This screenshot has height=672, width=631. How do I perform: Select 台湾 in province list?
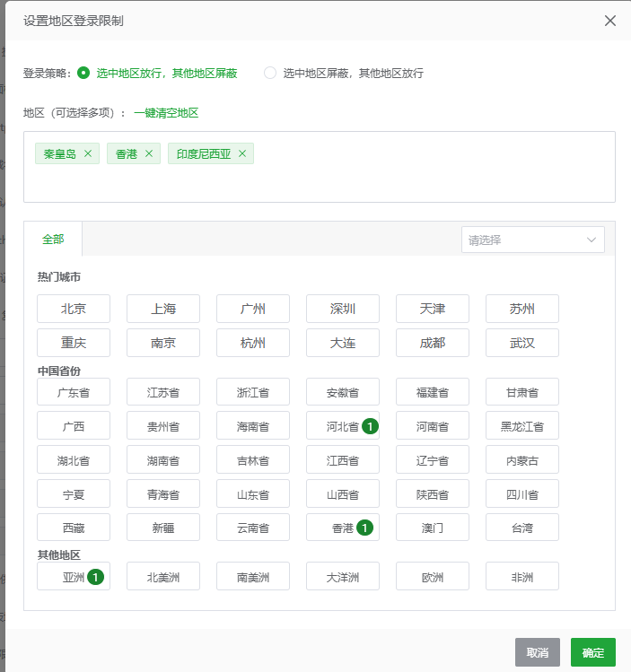pyautogui.click(x=522, y=528)
